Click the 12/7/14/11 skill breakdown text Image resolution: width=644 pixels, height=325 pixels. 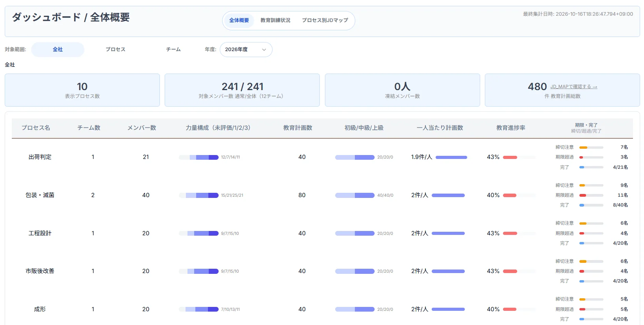(x=230, y=157)
